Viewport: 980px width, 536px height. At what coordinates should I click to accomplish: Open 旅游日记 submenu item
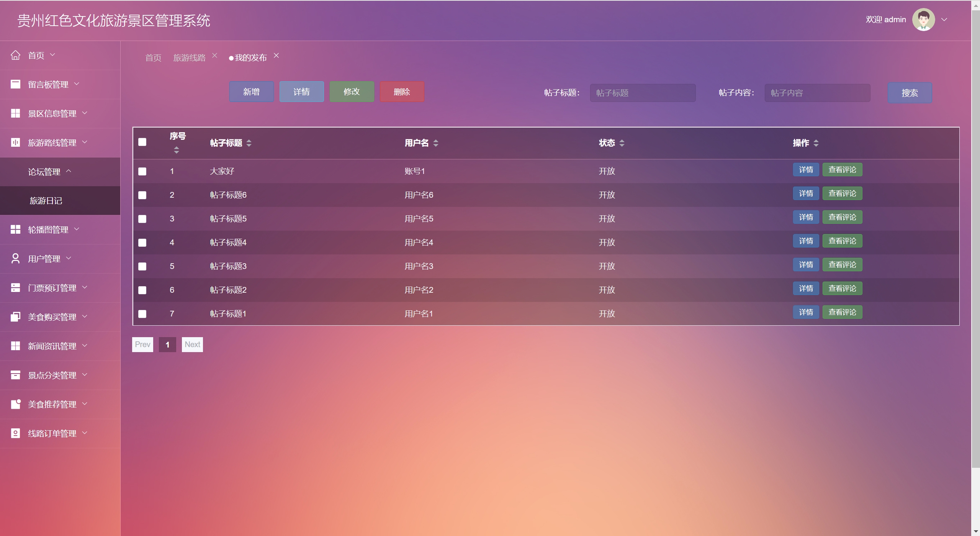point(46,201)
